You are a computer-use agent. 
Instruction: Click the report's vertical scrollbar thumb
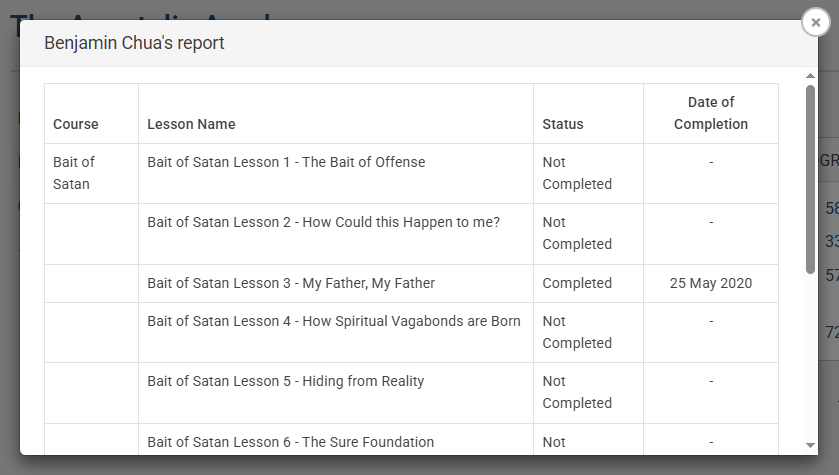pos(810,178)
